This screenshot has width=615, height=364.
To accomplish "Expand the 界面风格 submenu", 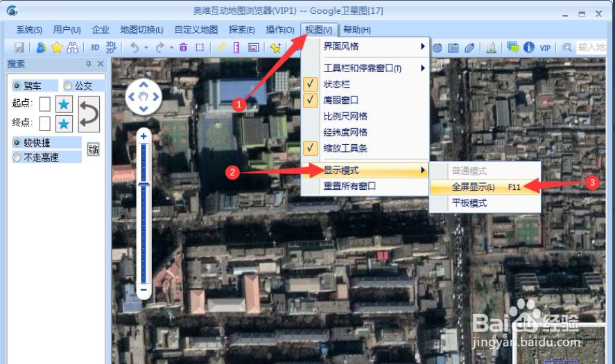I will coord(365,46).
